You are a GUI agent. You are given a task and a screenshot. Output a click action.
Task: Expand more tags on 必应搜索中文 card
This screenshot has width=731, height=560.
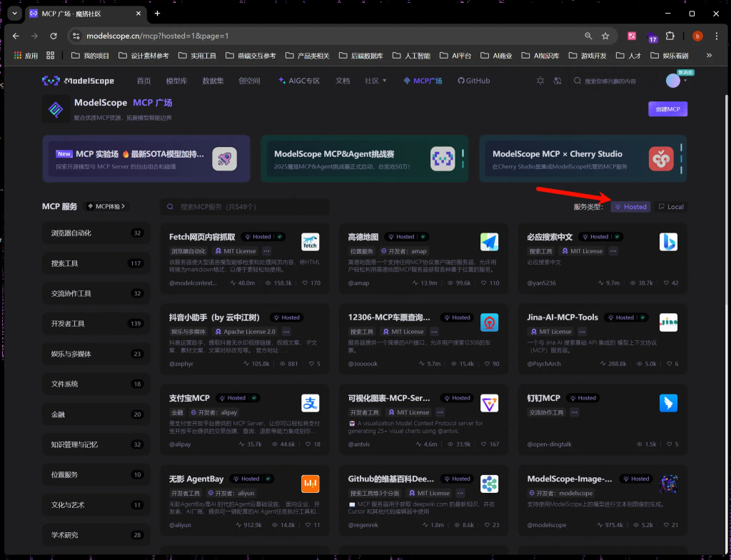(613, 251)
